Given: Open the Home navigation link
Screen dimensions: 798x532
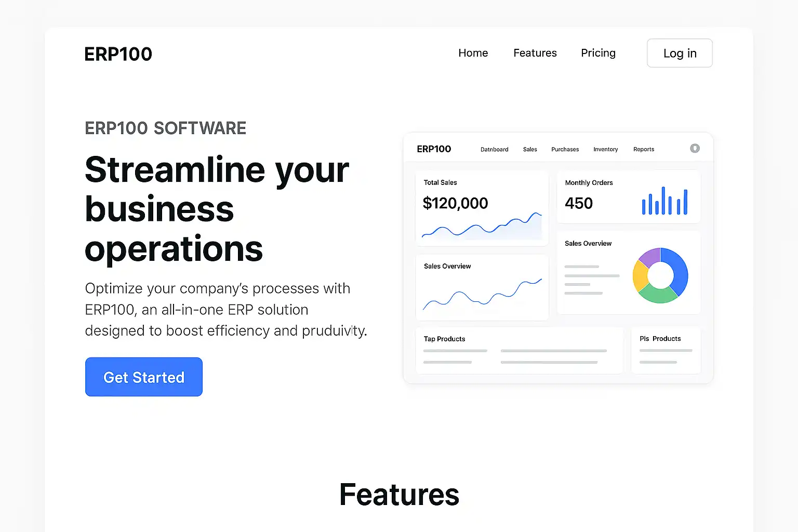Looking at the screenshot, I should 473,53.
